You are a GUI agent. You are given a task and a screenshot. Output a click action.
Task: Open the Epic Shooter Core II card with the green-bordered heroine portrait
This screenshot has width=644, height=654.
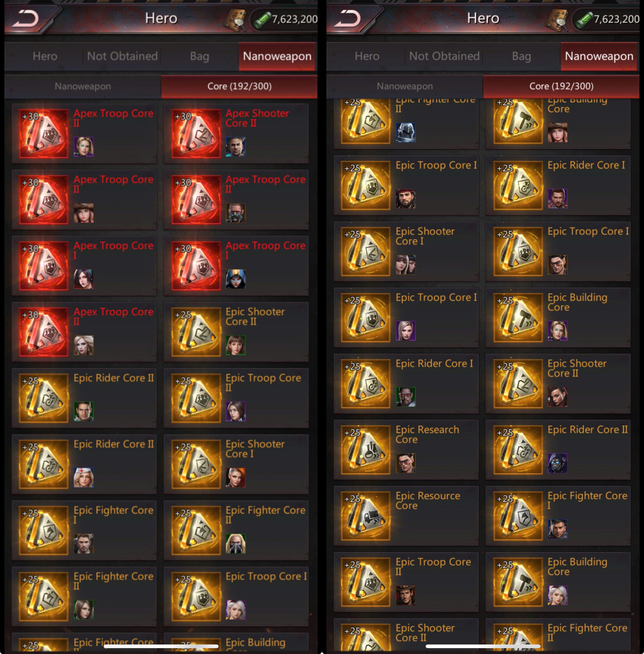tap(236, 331)
